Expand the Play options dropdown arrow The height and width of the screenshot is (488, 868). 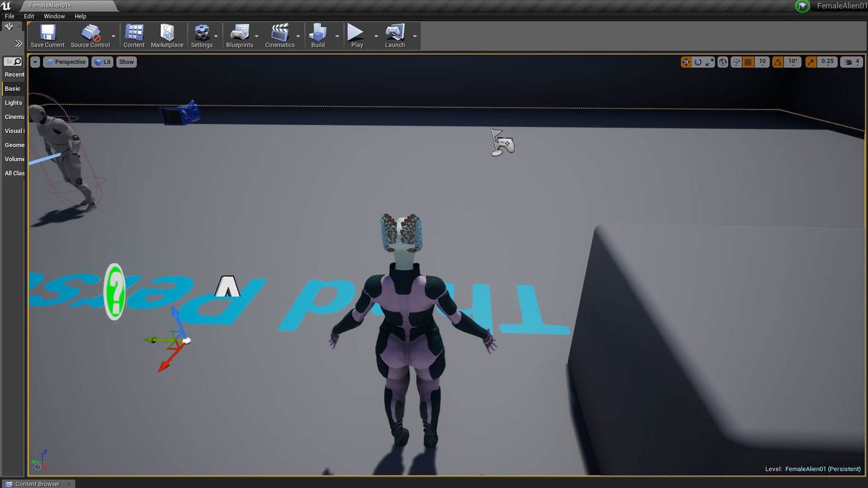coord(376,36)
